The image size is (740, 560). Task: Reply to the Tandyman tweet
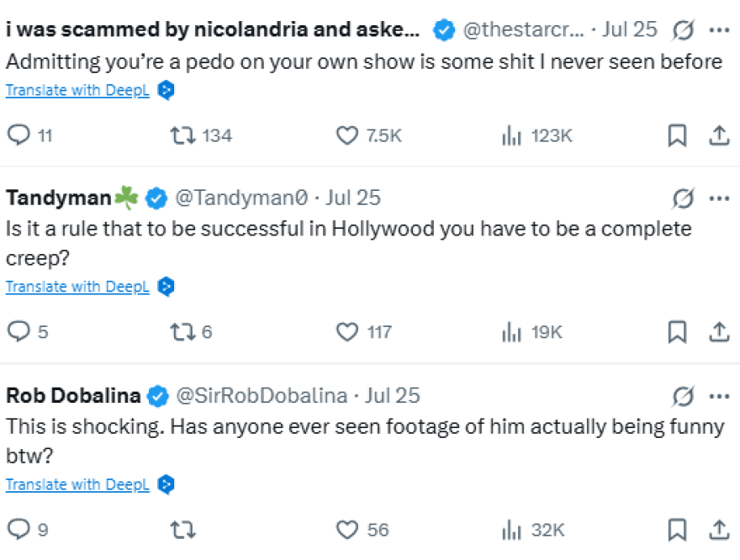click(x=18, y=332)
